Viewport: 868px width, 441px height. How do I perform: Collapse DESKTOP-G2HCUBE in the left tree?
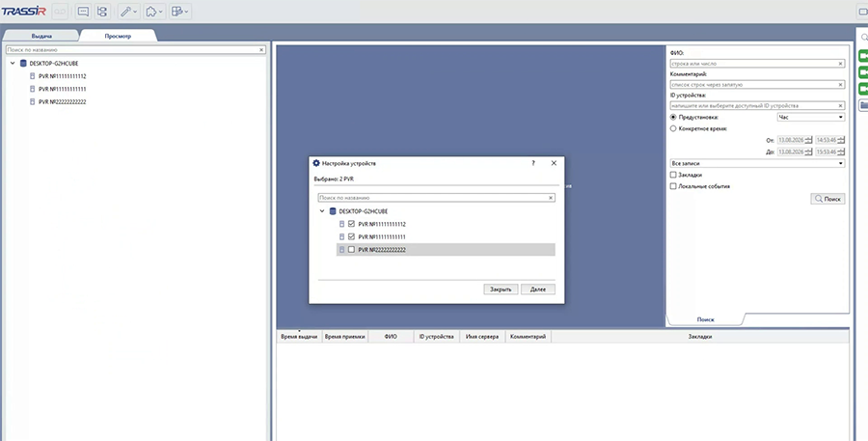[13, 63]
